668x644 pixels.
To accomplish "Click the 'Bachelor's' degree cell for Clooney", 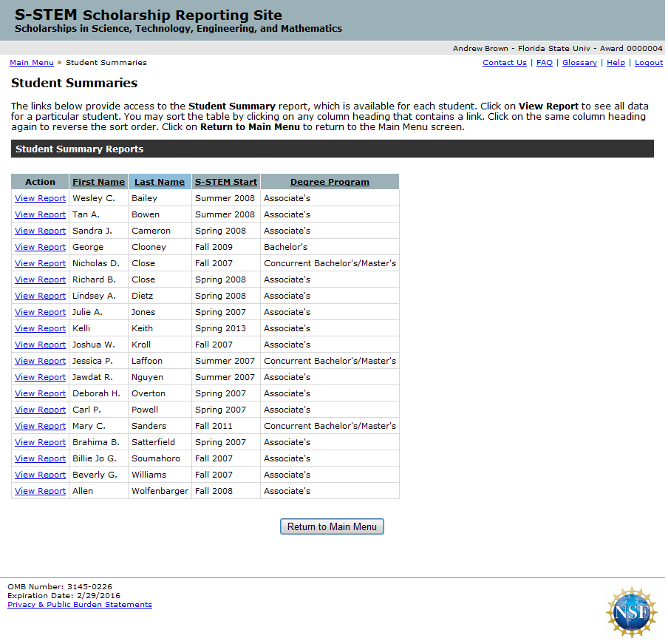I will coord(330,247).
